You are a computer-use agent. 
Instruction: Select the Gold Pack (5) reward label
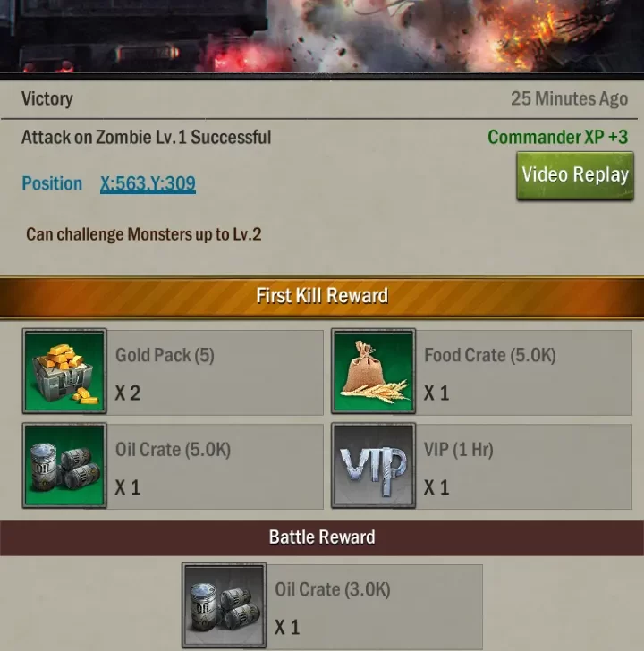pyautogui.click(x=165, y=355)
